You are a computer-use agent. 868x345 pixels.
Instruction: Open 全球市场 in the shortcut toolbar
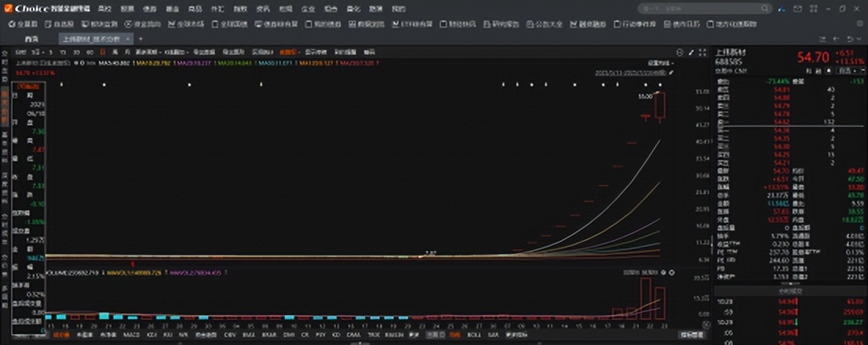pyautogui.click(x=186, y=24)
